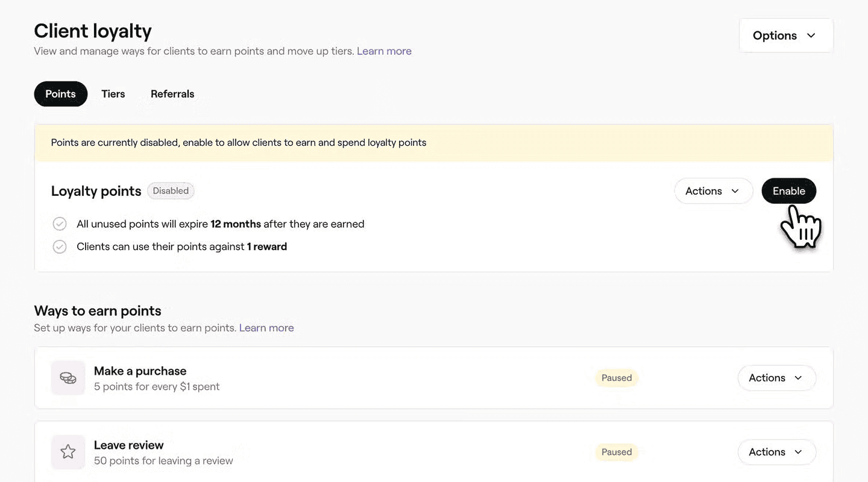Open Actions menu for Leave review
This screenshot has width=868, height=482.
[776, 452]
